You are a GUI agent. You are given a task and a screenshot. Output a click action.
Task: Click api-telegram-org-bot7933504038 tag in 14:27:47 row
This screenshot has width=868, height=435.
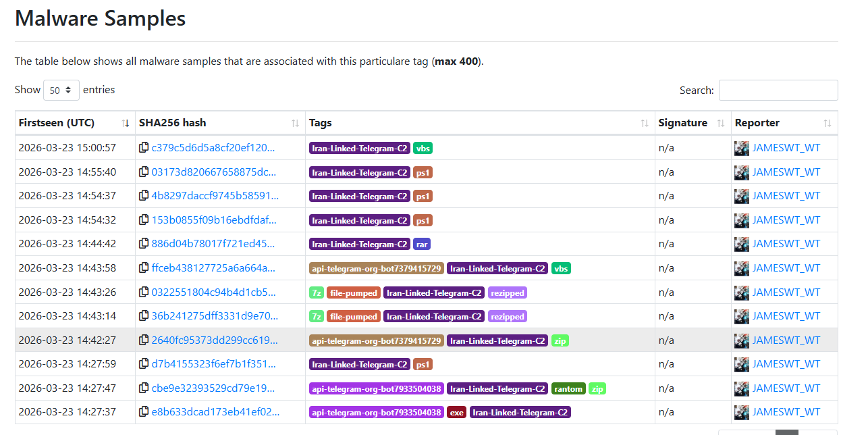[377, 388]
